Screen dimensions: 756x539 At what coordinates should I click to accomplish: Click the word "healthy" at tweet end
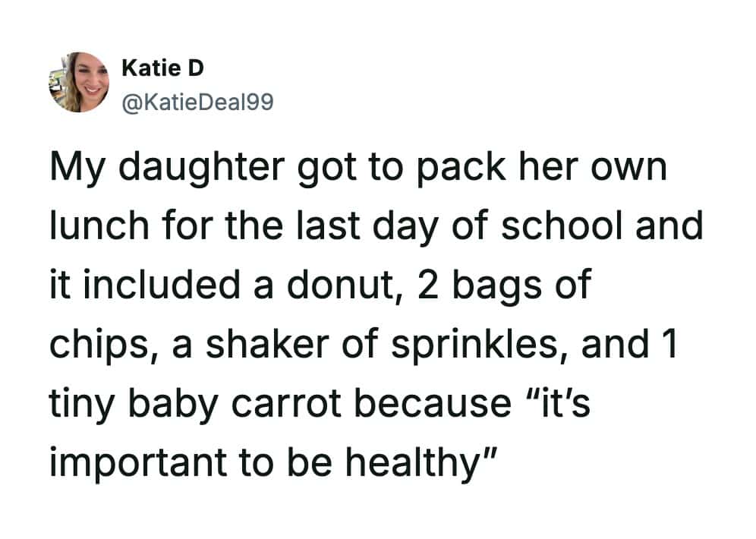416,461
